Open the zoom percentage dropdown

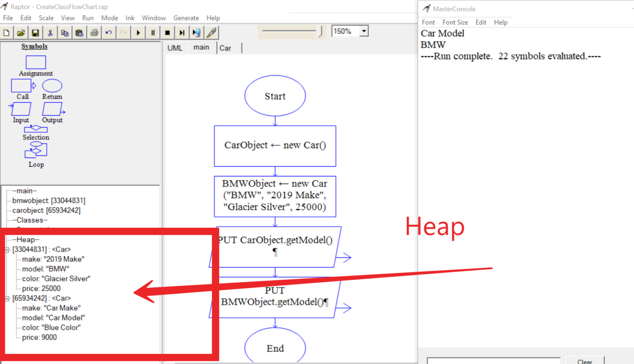coord(364,31)
